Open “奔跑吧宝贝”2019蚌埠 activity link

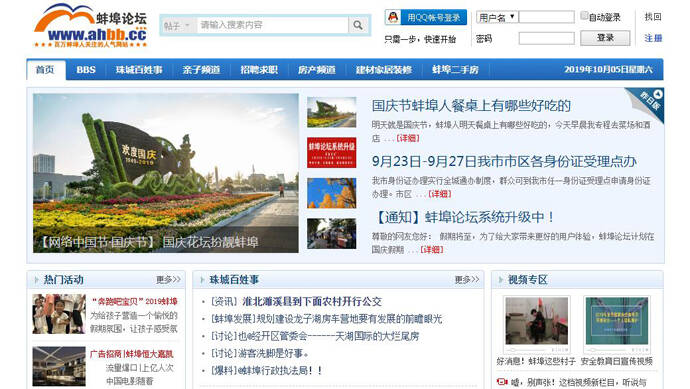[135, 301]
